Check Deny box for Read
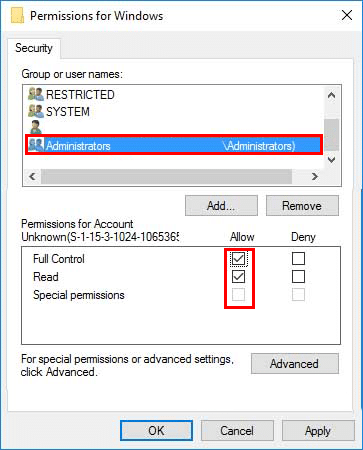The height and width of the screenshot is (450, 363). point(298,276)
